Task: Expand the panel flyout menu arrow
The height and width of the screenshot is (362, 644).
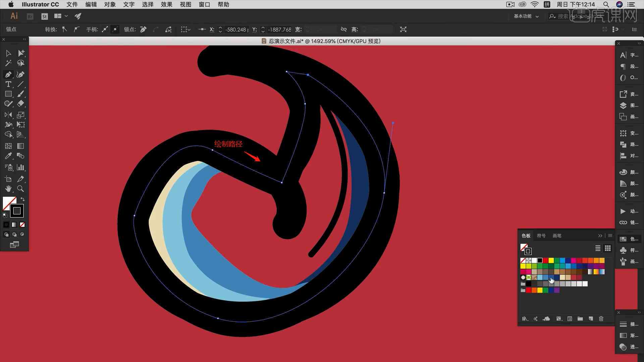Action: 610,236
